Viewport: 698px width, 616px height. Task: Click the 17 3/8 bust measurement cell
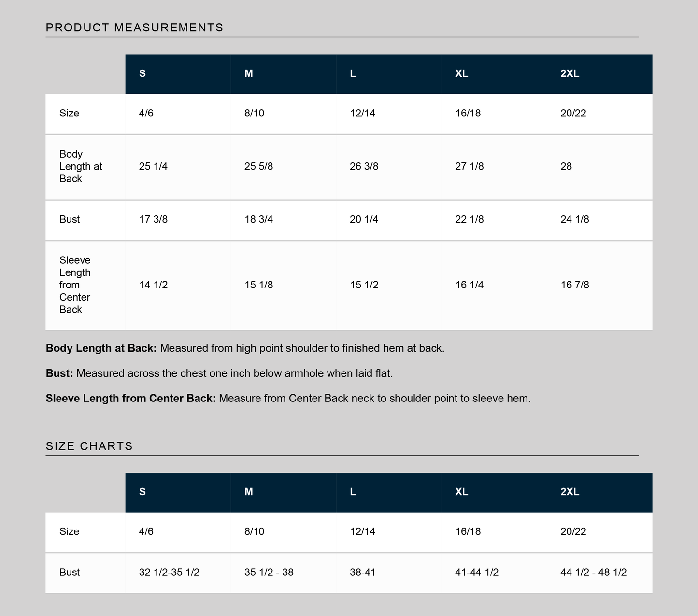click(x=153, y=219)
